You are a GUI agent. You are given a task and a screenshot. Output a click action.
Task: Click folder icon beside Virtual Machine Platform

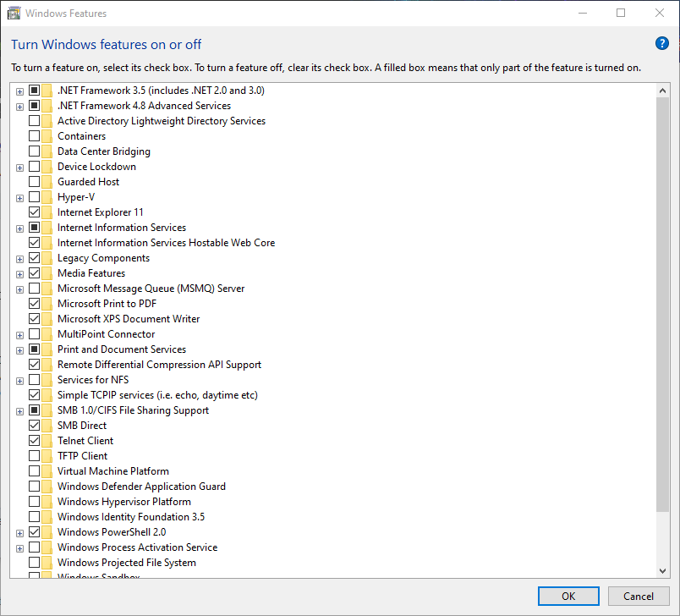[47, 471]
